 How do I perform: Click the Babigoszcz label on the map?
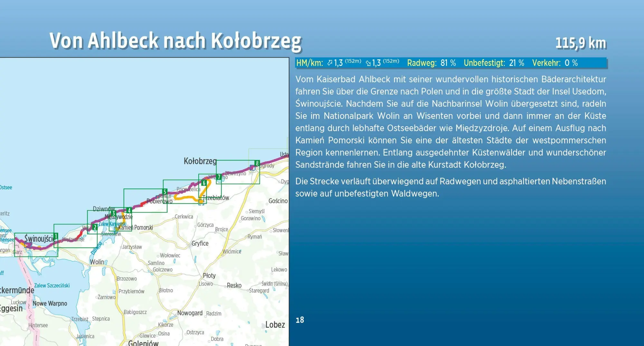tap(135, 312)
